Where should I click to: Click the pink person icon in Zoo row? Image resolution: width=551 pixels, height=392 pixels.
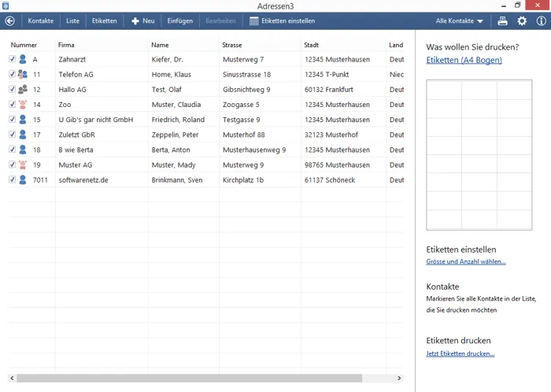pos(23,105)
